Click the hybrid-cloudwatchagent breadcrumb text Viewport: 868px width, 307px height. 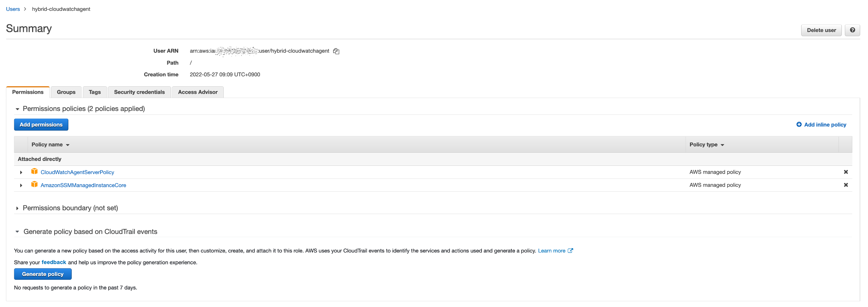(61, 9)
